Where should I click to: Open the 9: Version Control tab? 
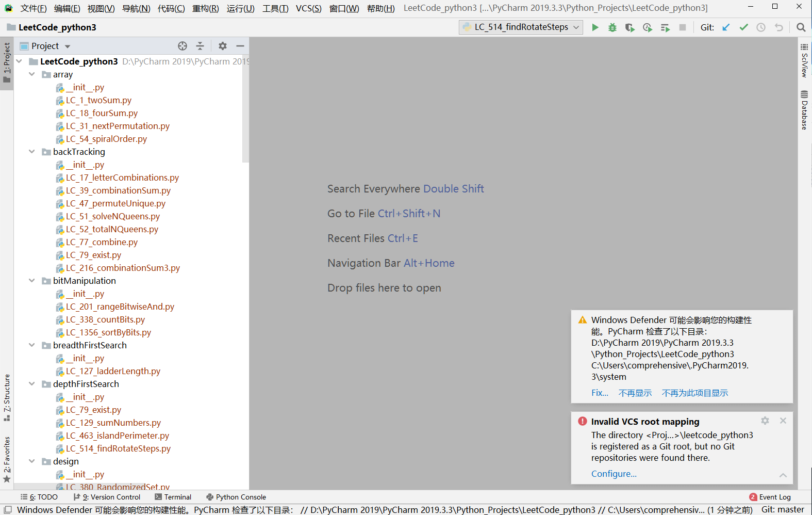(107, 497)
